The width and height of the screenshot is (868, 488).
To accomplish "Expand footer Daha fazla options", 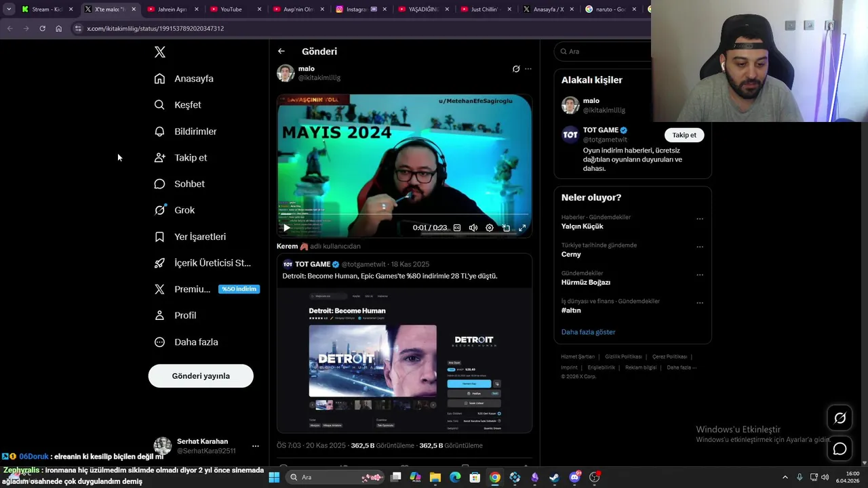I will [682, 367].
